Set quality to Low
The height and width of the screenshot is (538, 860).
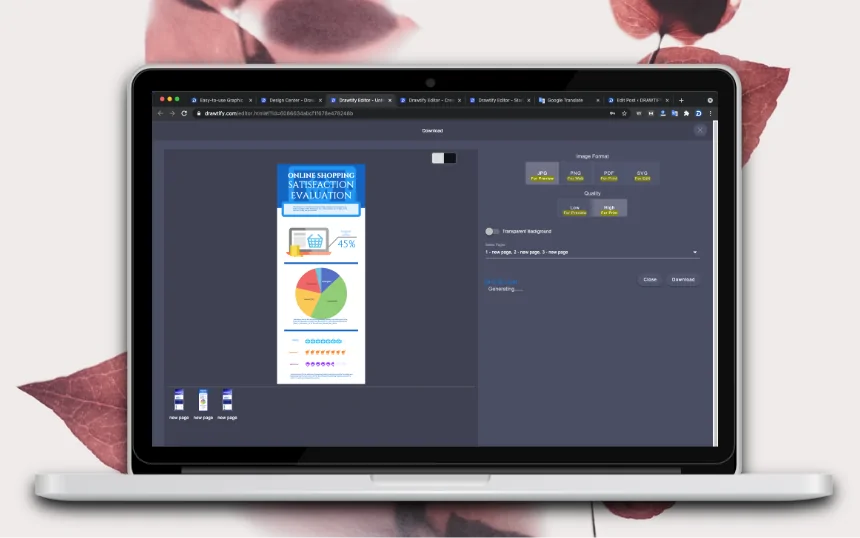point(575,208)
